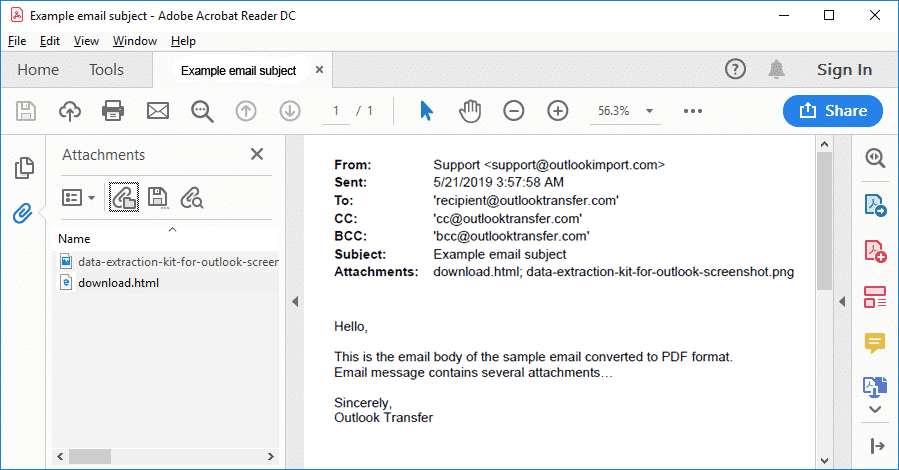Open Export PDF tool
This screenshot has width=899, height=470.
[x=875, y=205]
